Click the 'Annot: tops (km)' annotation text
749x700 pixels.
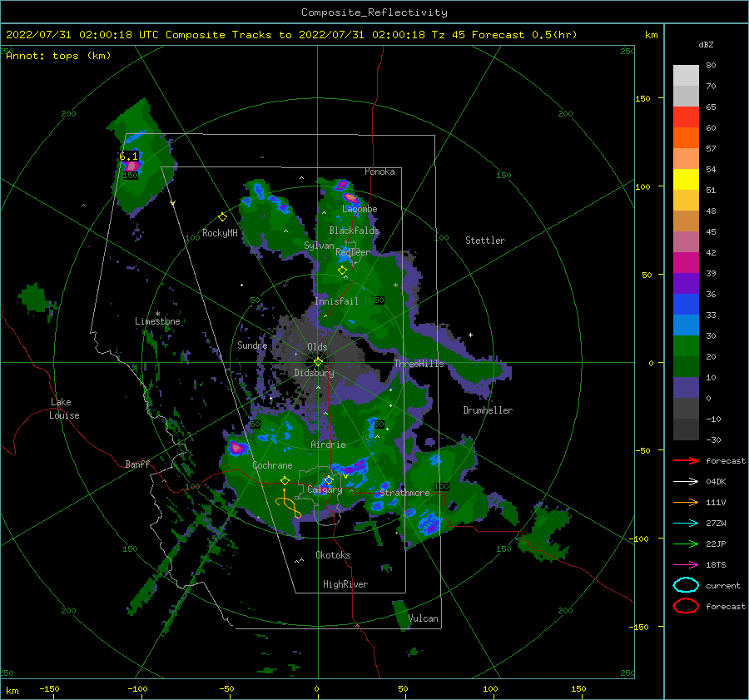click(58, 56)
